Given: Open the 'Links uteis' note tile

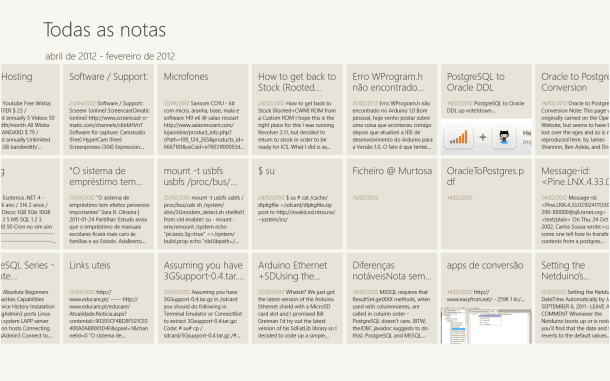Looking at the screenshot, I should (109, 298).
